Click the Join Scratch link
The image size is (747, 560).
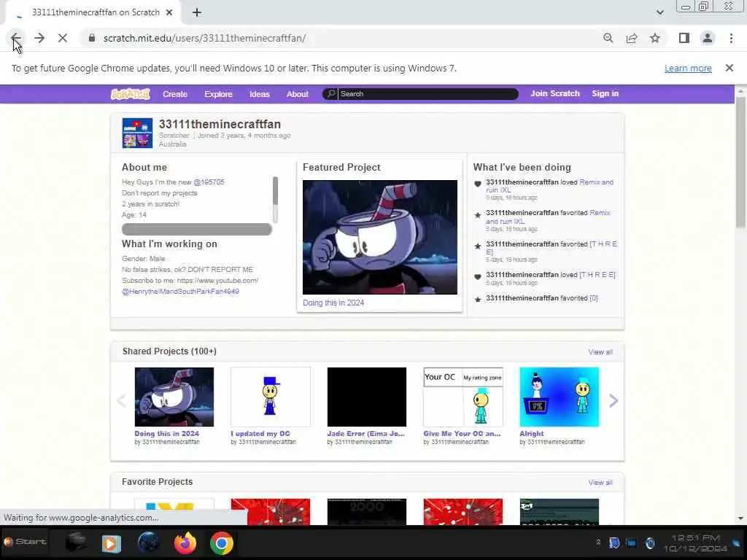tap(555, 94)
